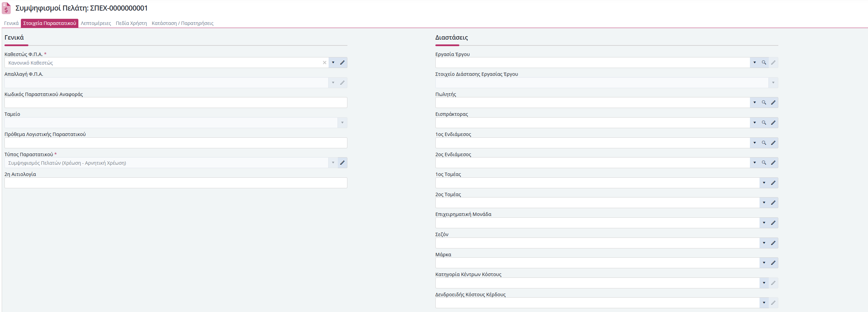Open the Πεδία Χρήστη tab

pyautogui.click(x=131, y=23)
